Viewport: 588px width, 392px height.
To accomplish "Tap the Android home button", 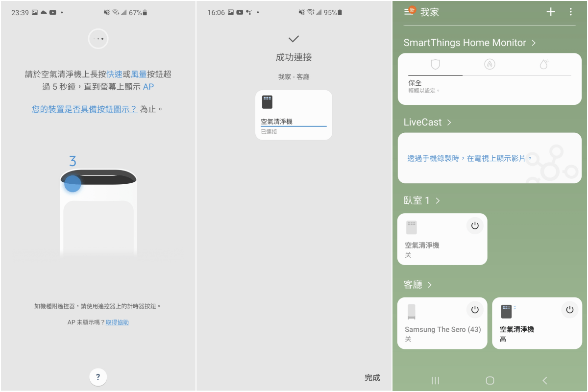I will tap(490, 380).
